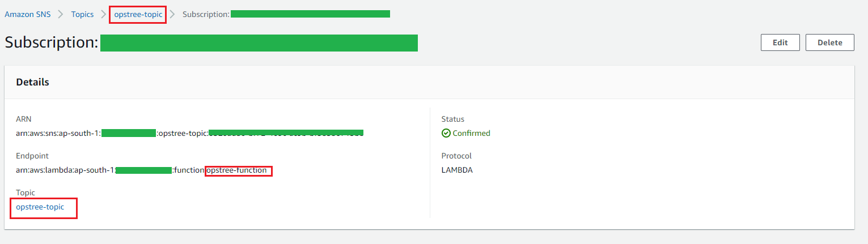Click the LAMBDA protocol value
868x244 pixels.
coord(457,170)
